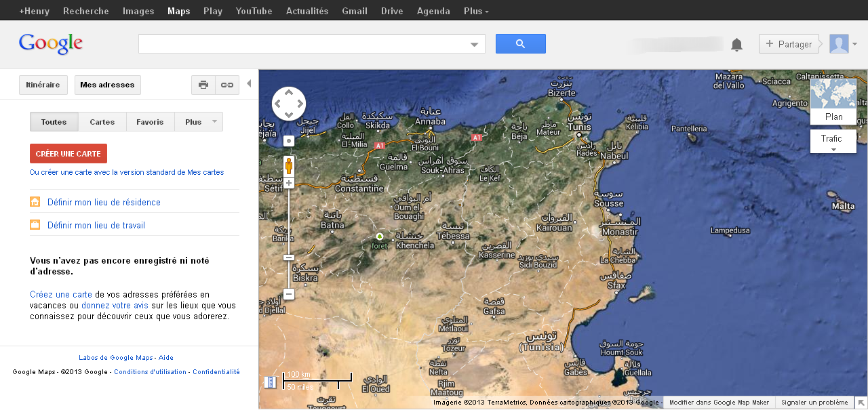Open the Plus dropdown in the navigation bar
This screenshot has height=410, width=868.
475,11
